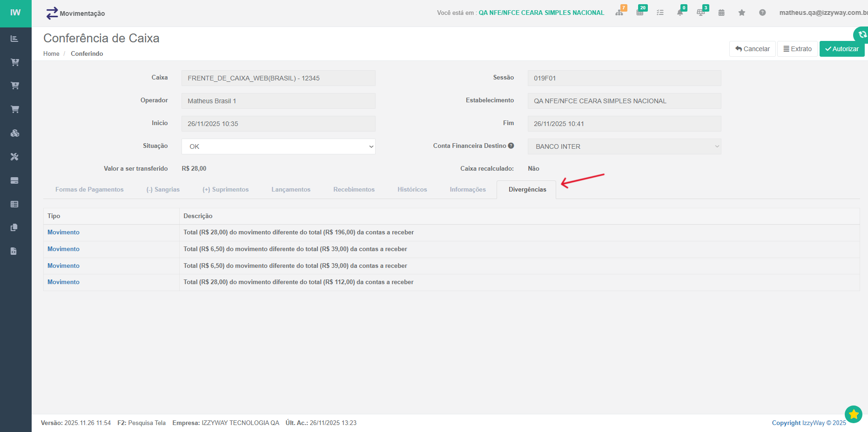868x432 pixels.
Task: Click the code file sidebar icon
Action: tap(14, 251)
